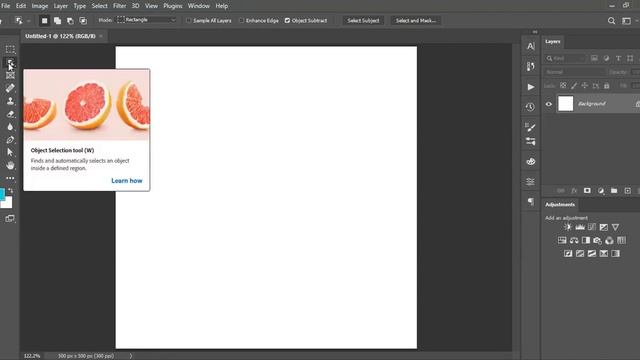
Task: Open the layer Kind filter dropdown
Action: 565,58
